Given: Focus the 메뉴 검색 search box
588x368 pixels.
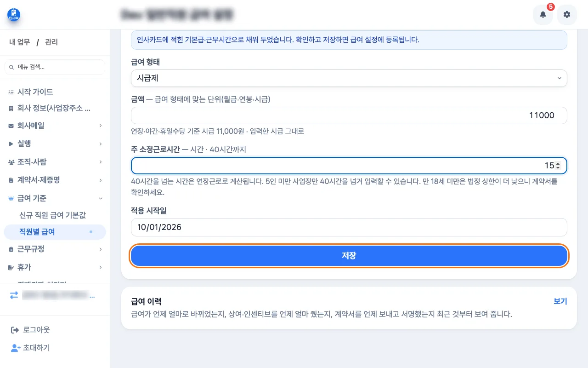Looking at the screenshot, I should click(55, 67).
